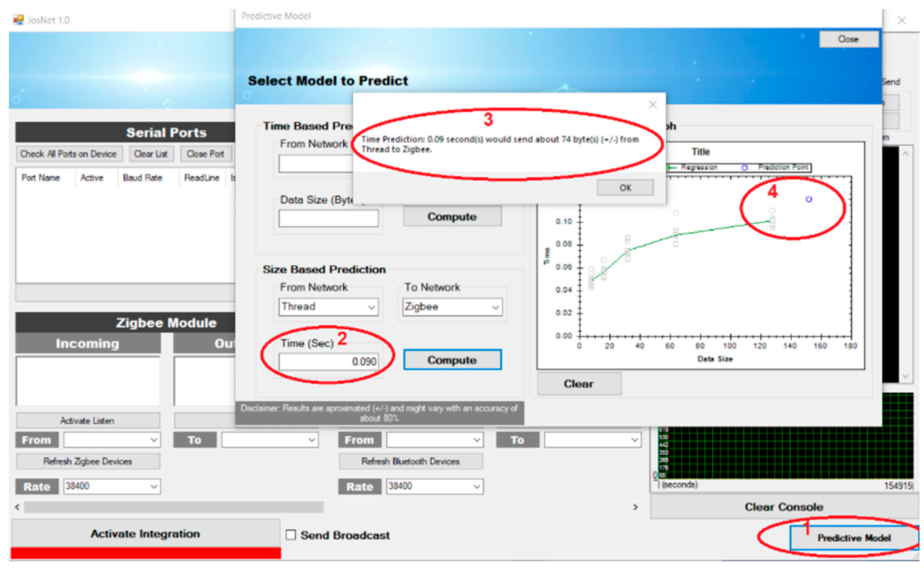Click the Baud Rate column header

click(142, 178)
